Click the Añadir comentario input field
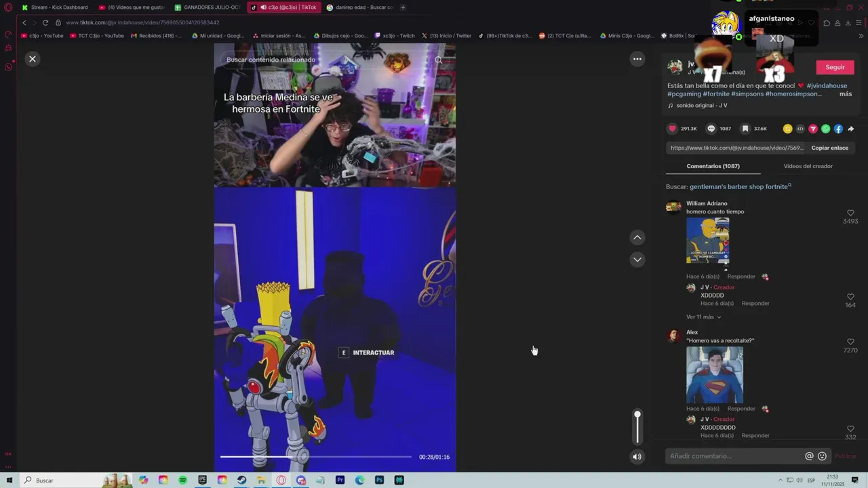The image size is (868, 488). [736, 456]
